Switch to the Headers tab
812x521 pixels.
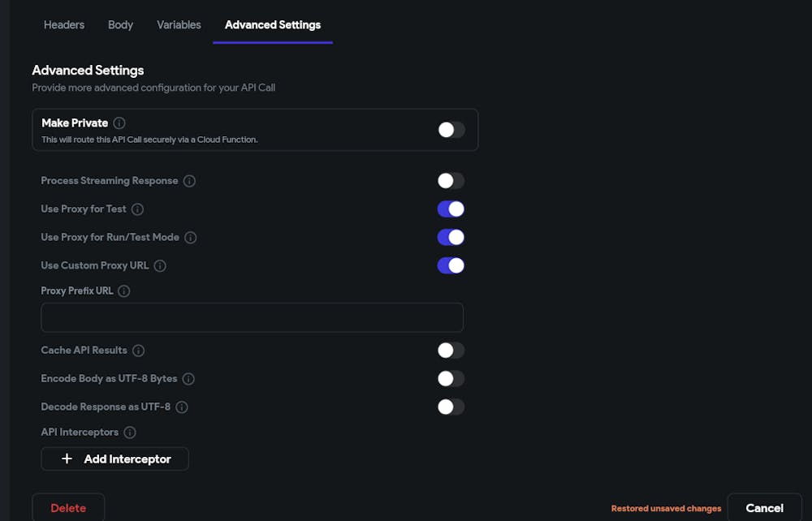click(64, 25)
